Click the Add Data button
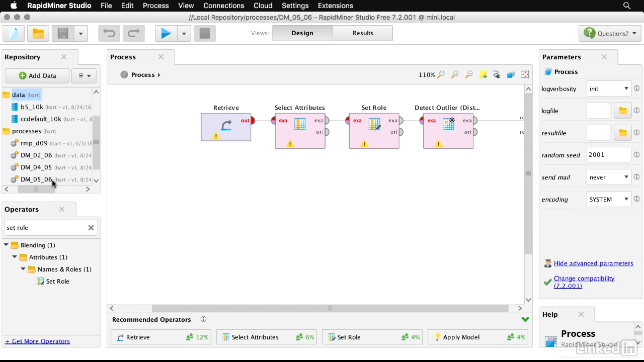The height and width of the screenshot is (362, 644). [37, 76]
